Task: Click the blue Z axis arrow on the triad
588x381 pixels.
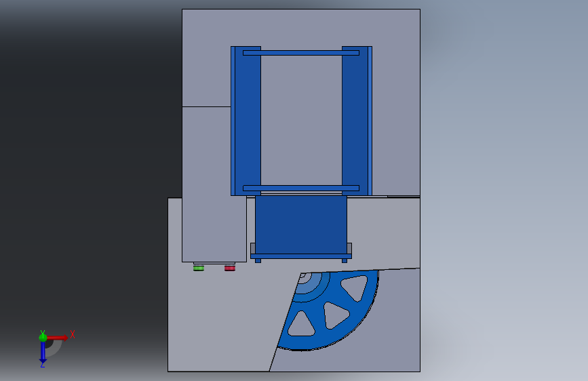Action: (43, 353)
